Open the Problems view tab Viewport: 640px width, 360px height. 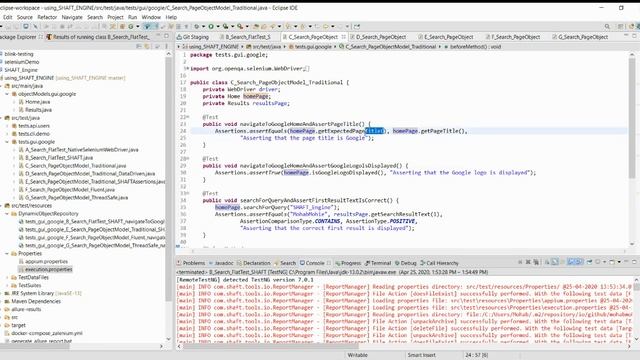point(191,263)
